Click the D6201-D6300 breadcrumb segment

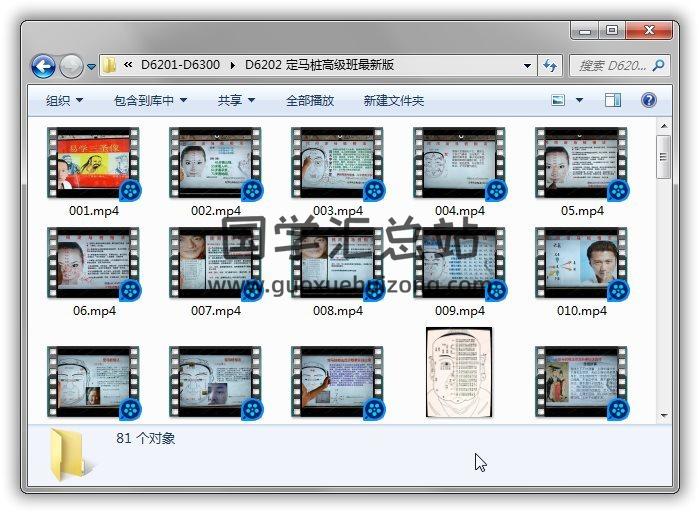(181, 65)
